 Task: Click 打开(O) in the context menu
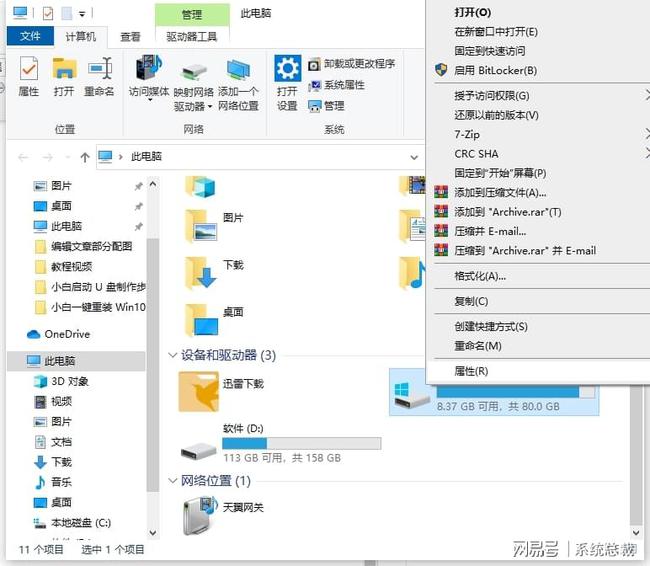point(473,12)
